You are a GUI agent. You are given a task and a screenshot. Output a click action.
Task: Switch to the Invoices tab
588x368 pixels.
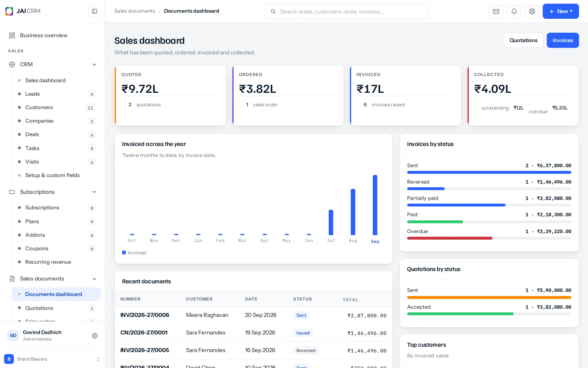pyautogui.click(x=562, y=40)
